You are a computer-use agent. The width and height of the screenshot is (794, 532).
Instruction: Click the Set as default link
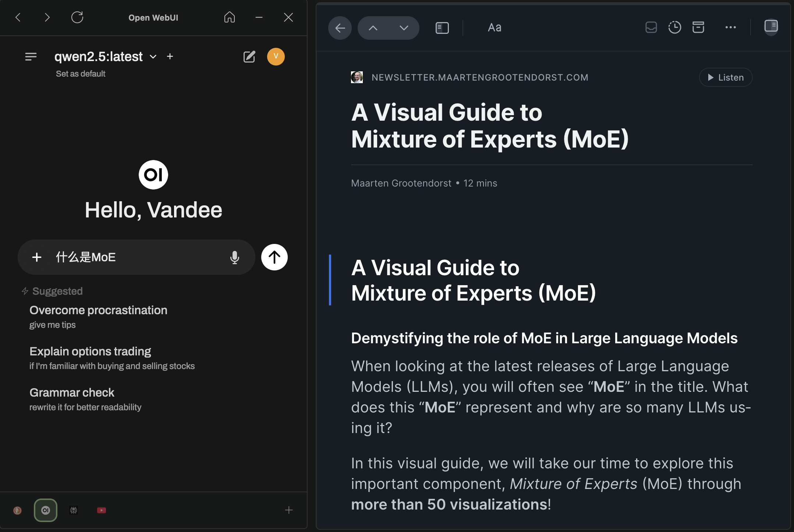(81, 74)
